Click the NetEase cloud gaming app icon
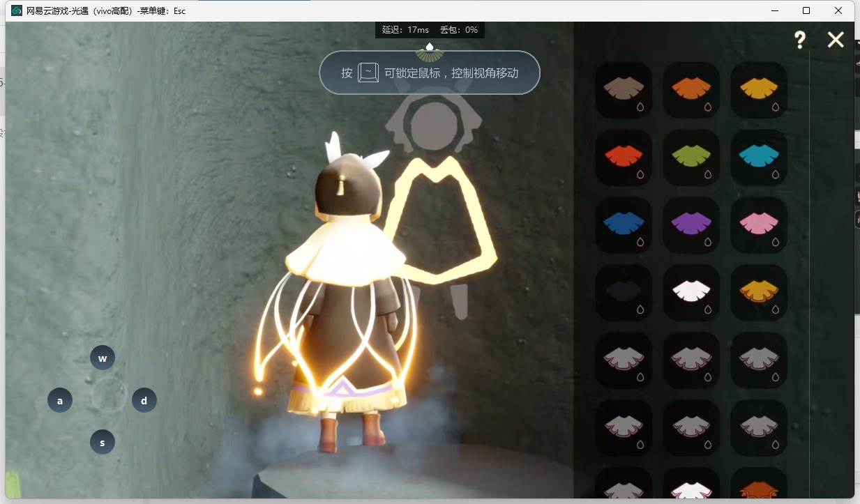 [17, 10]
